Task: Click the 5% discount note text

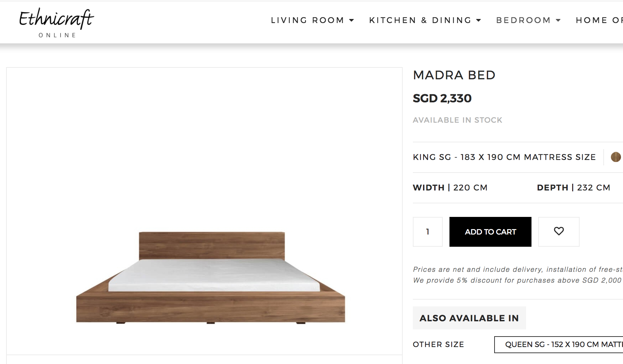Action: pos(517,280)
